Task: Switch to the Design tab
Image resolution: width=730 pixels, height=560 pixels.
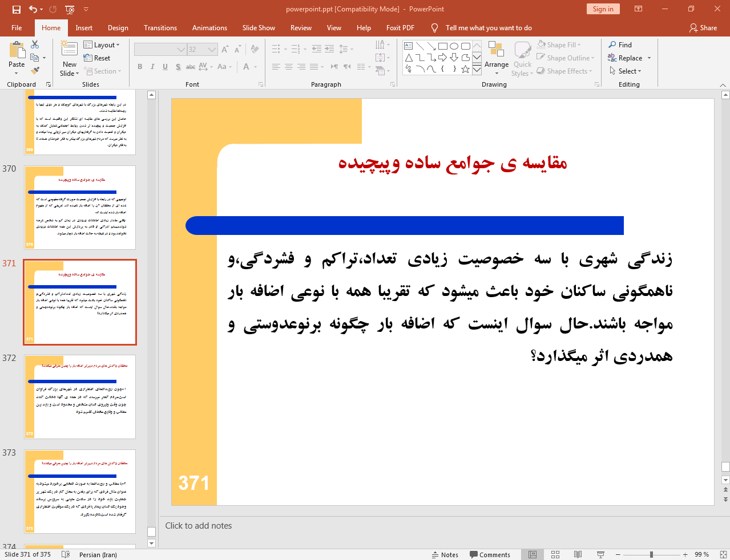Action: click(118, 28)
